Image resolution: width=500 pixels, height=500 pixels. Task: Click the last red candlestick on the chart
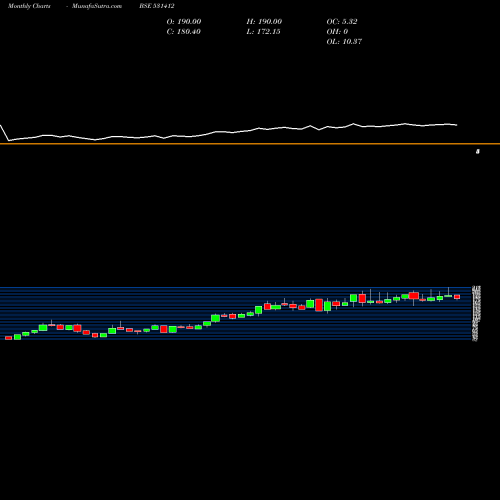coord(457,297)
